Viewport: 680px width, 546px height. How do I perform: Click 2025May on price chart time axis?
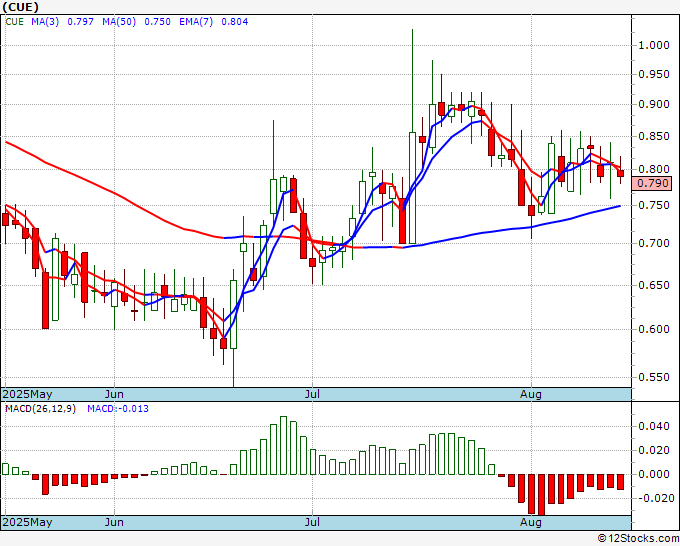[28, 394]
